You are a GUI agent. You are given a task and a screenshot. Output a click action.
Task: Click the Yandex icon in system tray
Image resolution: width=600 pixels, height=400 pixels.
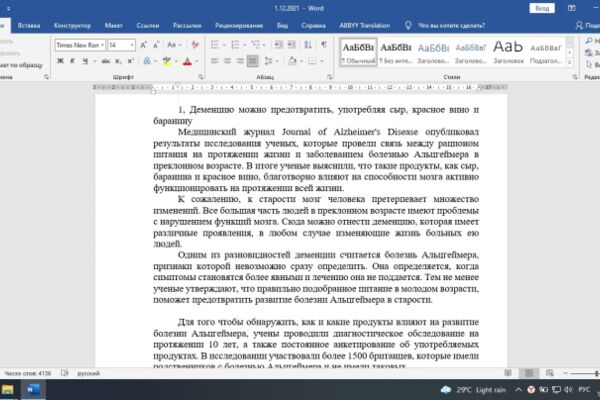click(531, 390)
